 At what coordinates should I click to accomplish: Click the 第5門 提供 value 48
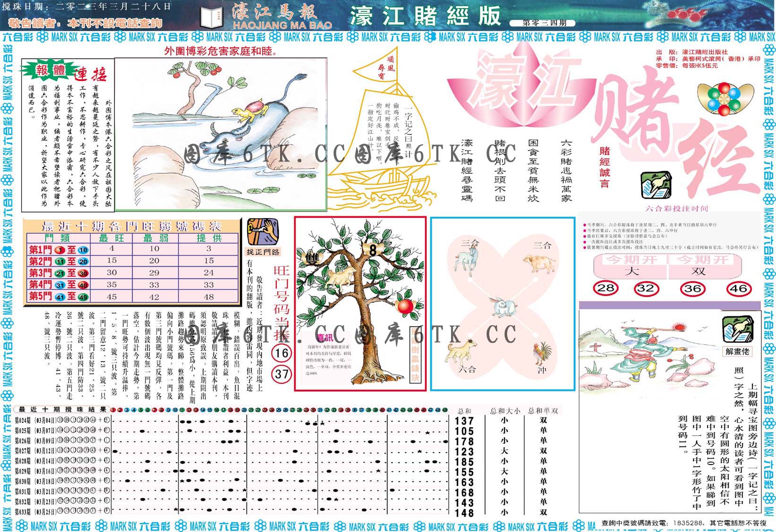coord(209,297)
